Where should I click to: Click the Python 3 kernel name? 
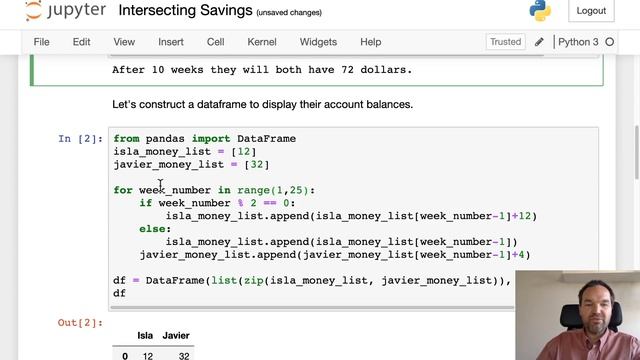point(578,42)
